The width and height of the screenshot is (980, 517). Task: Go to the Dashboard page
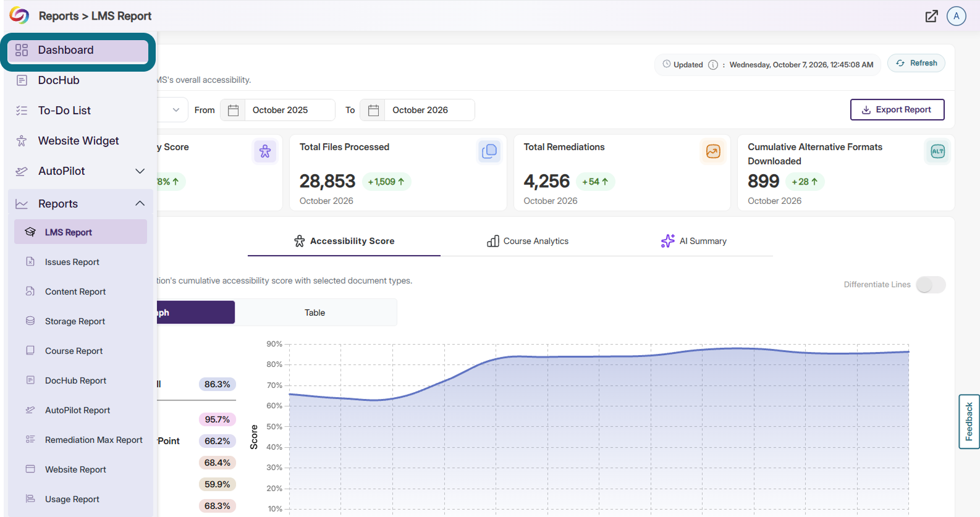(78, 51)
